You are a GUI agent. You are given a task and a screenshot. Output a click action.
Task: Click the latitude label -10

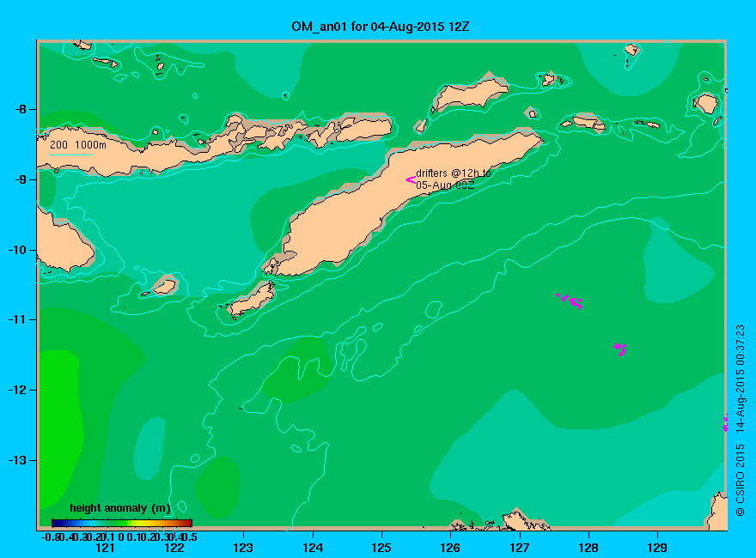coord(16,250)
